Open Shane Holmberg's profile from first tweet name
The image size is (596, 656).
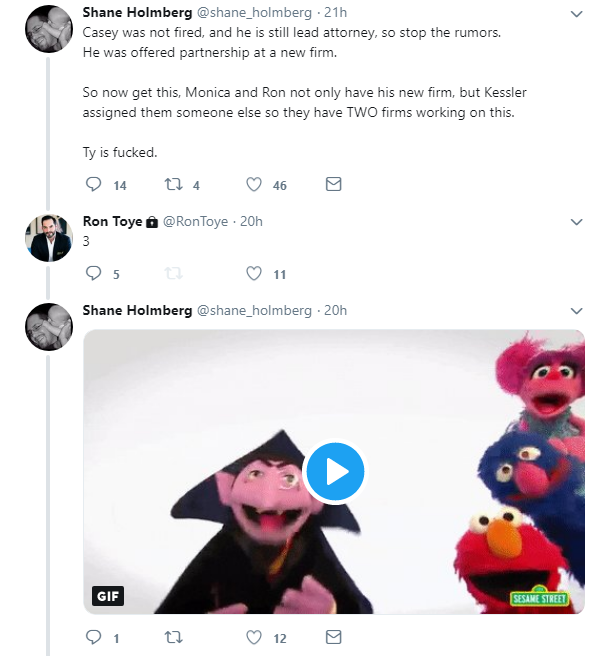(137, 13)
